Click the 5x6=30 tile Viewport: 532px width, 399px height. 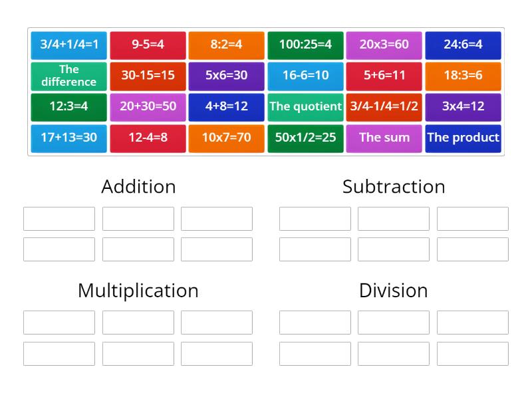coord(226,75)
